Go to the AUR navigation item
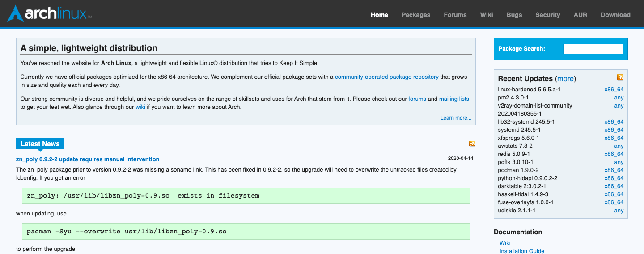Image resolution: width=644 pixels, height=254 pixels. coord(580,15)
